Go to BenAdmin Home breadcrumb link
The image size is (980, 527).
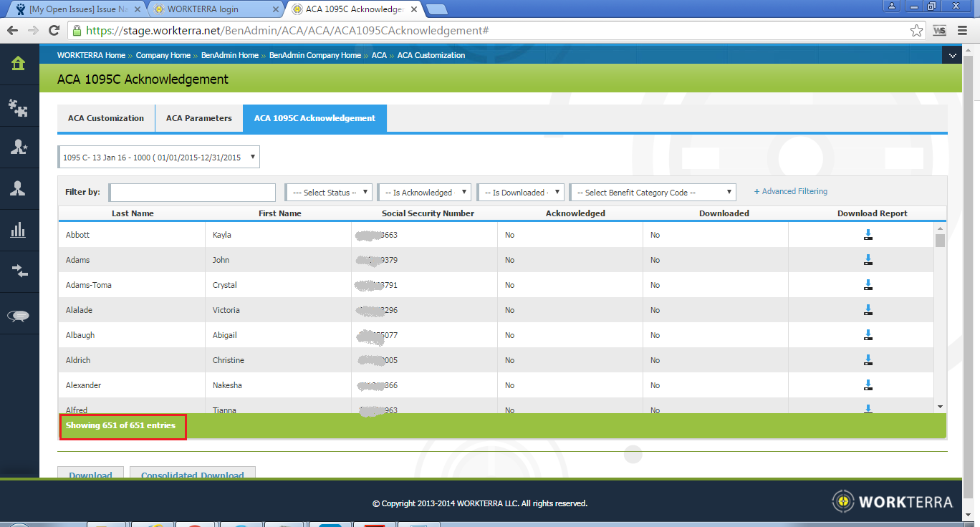[x=229, y=55]
